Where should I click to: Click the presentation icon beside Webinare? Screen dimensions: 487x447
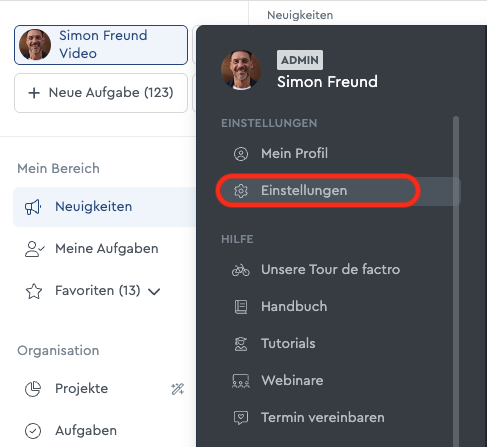pyautogui.click(x=241, y=381)
